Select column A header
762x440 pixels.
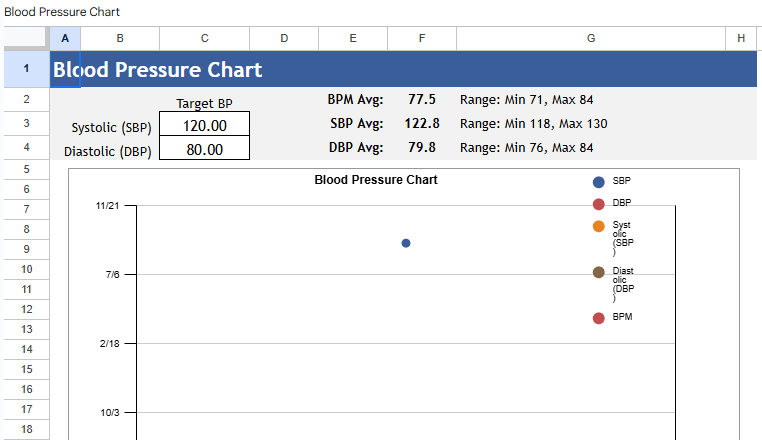(x=65, y=38)
